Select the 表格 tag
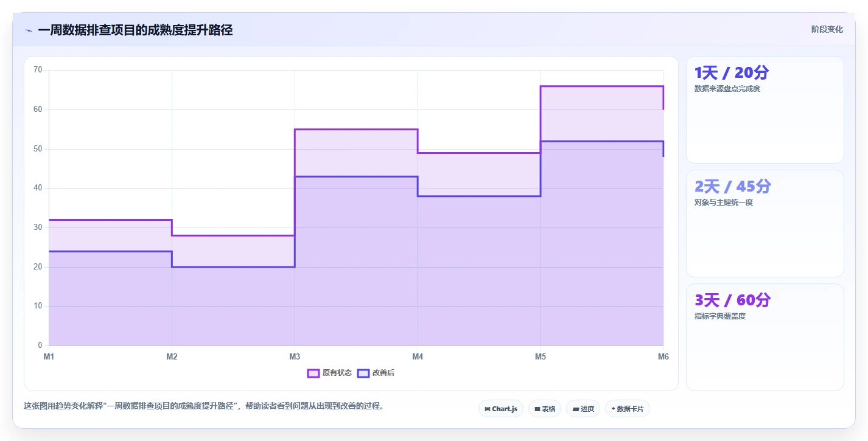Viewport: 868px width, 441px height. tap(545, 409)
